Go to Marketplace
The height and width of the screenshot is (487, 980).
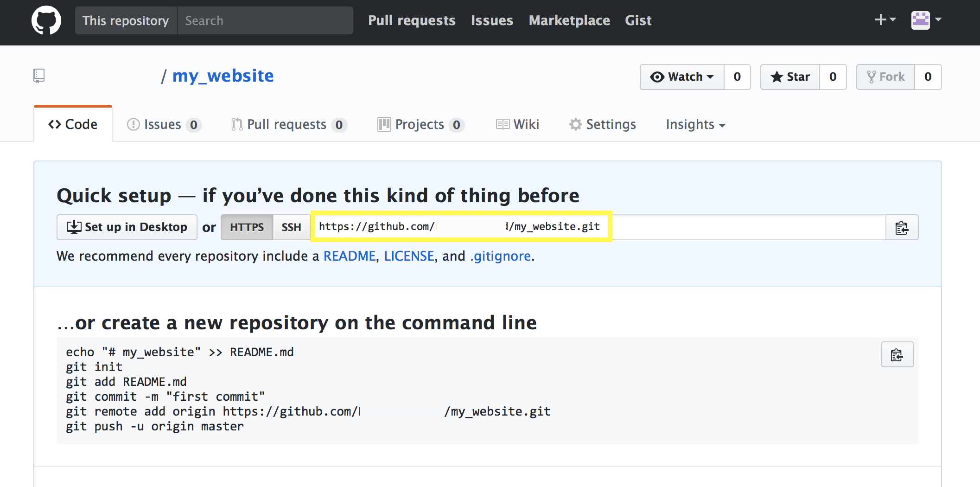[569, 20]
